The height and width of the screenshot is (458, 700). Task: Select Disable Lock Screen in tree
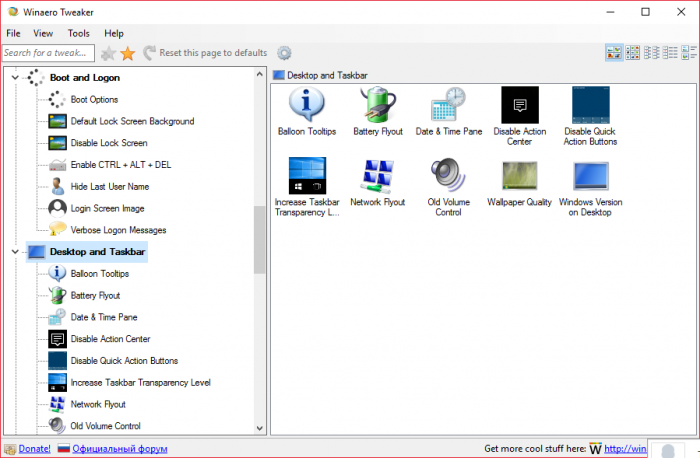point(109,143)
